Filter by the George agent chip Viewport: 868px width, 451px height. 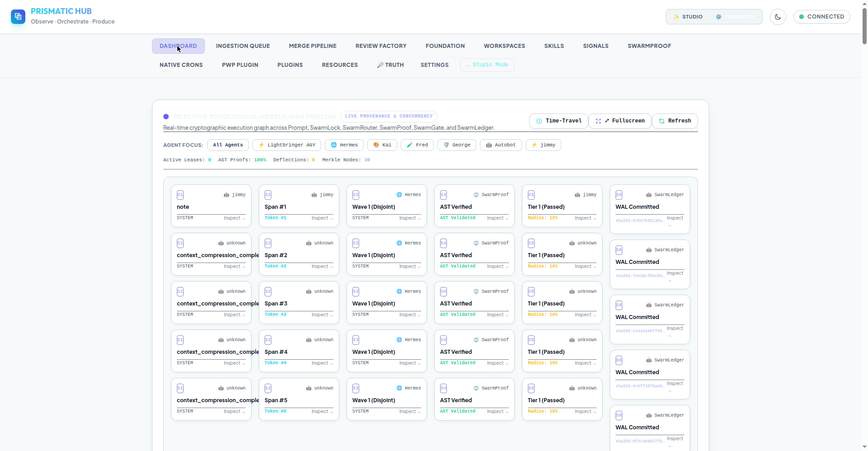tap(457, 145)
